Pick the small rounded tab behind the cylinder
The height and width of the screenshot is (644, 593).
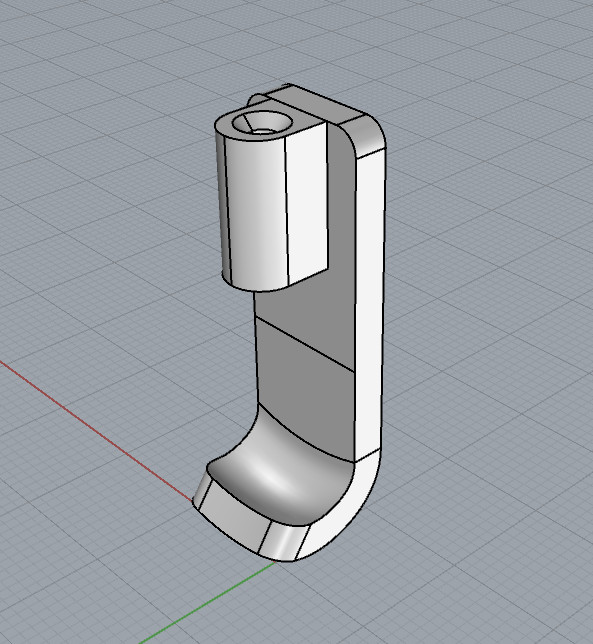point(255,101)
